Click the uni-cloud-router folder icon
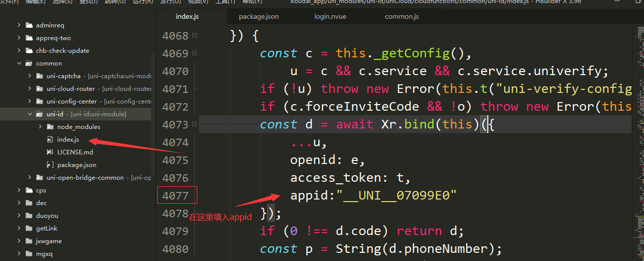 click(40, 89)
